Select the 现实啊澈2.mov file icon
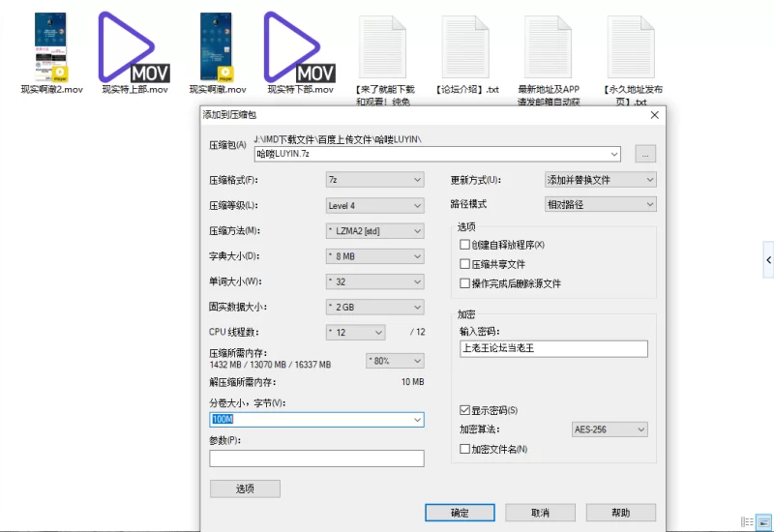The height and width of the screenshot is (532, 774). 52,45
